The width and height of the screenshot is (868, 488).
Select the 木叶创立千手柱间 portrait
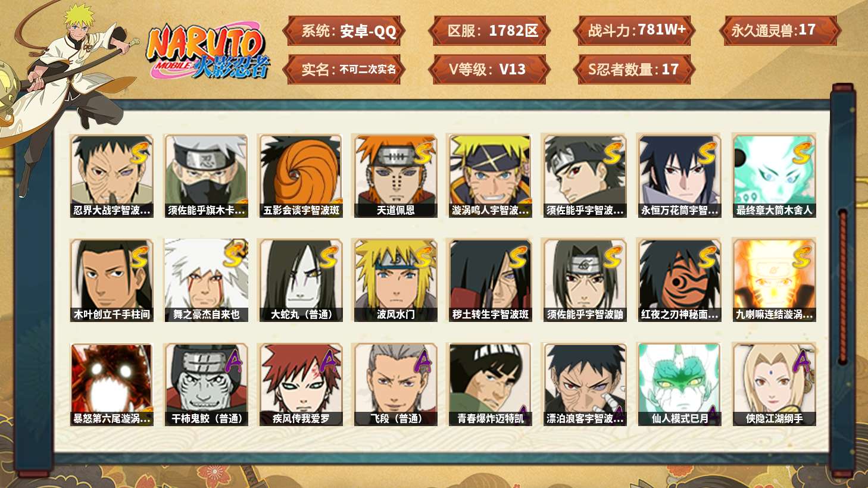111,280
